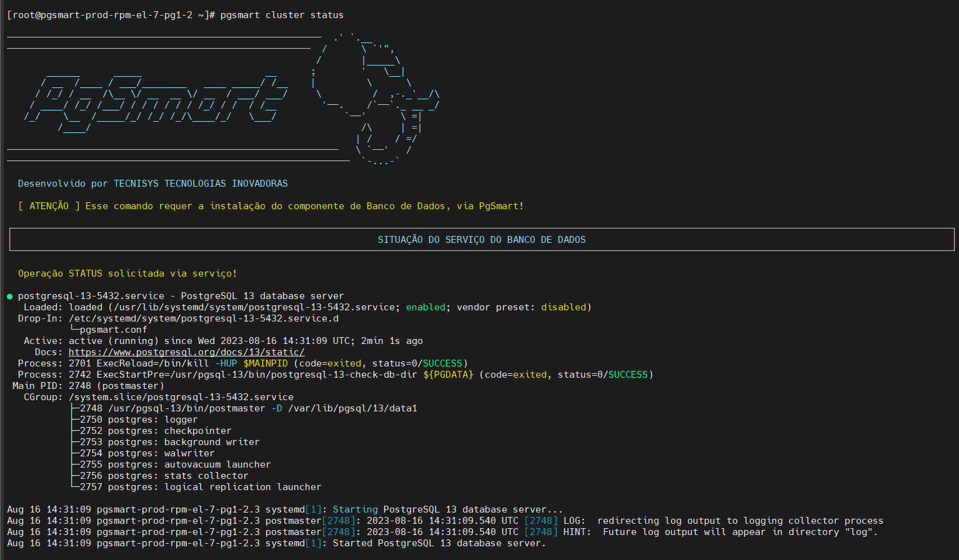Click the 'pgsmart cluster status' command text

point(282,15)
